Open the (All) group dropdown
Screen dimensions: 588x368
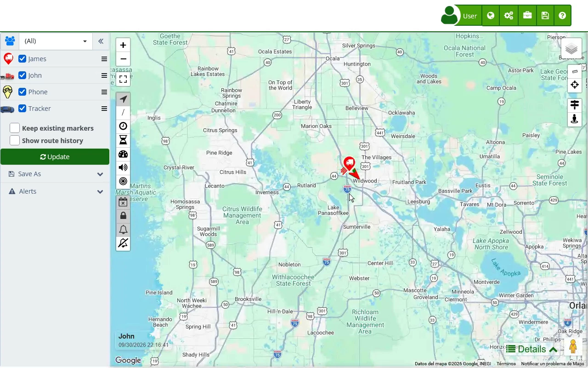56,41
